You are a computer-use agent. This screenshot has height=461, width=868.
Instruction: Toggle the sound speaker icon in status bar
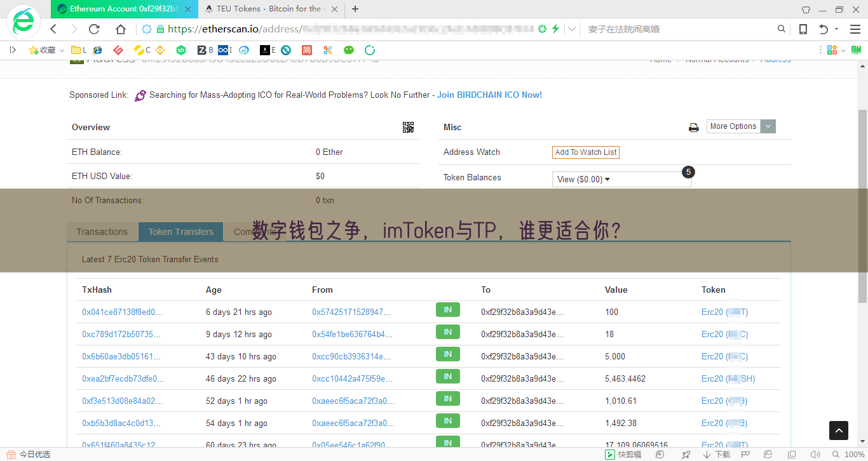(x=814, y=455)
